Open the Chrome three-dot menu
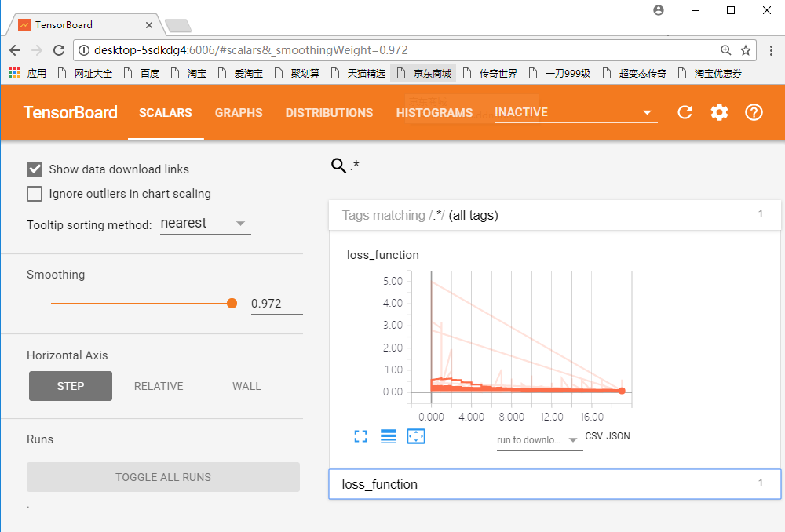The height and width of the screenshot is (532, 785). 771,50
